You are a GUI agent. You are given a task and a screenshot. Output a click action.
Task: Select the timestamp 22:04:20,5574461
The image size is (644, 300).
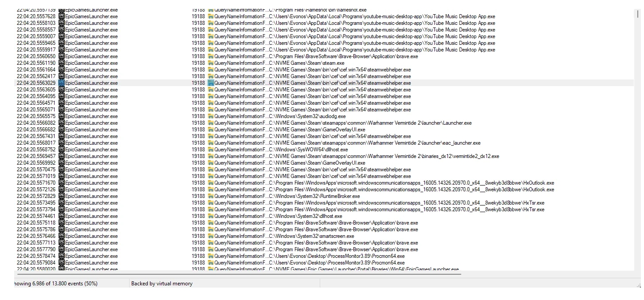pos(36,216)
